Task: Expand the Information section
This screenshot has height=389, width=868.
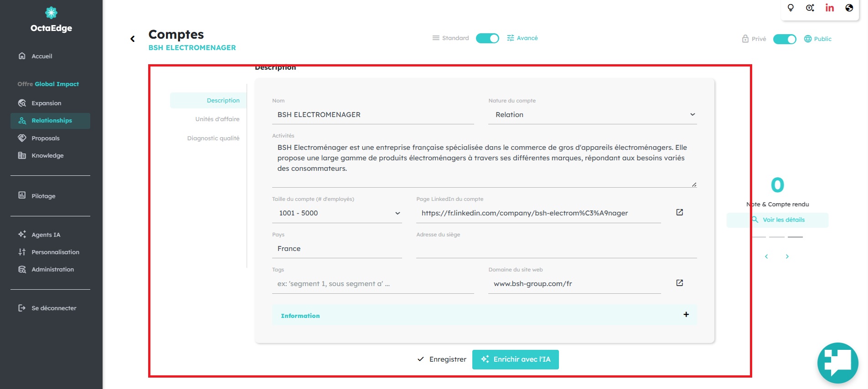Action: [x=485, y=315]
